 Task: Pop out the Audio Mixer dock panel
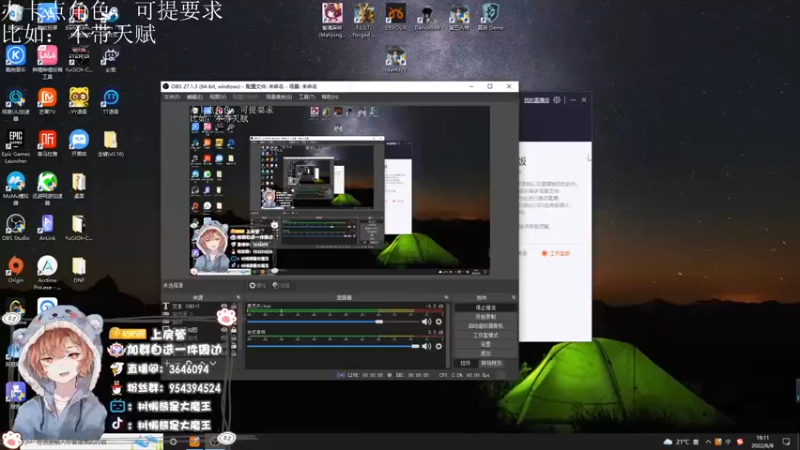(446, 297)
